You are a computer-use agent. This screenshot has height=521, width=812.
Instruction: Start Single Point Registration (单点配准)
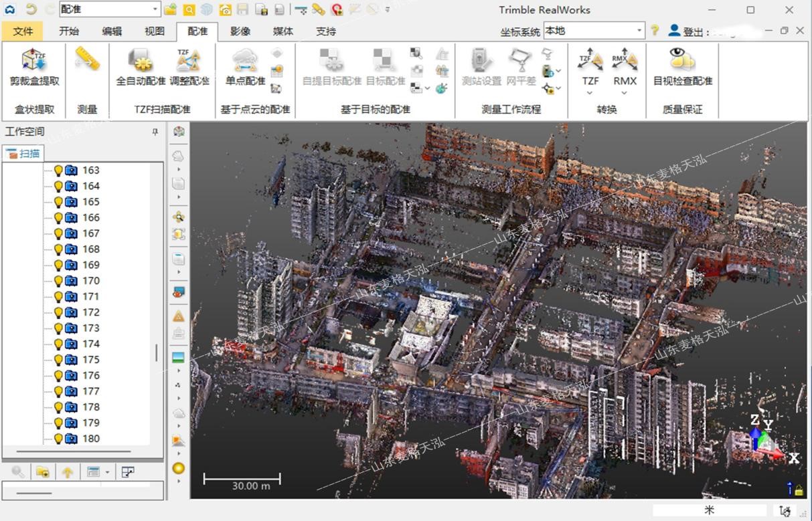245,67
